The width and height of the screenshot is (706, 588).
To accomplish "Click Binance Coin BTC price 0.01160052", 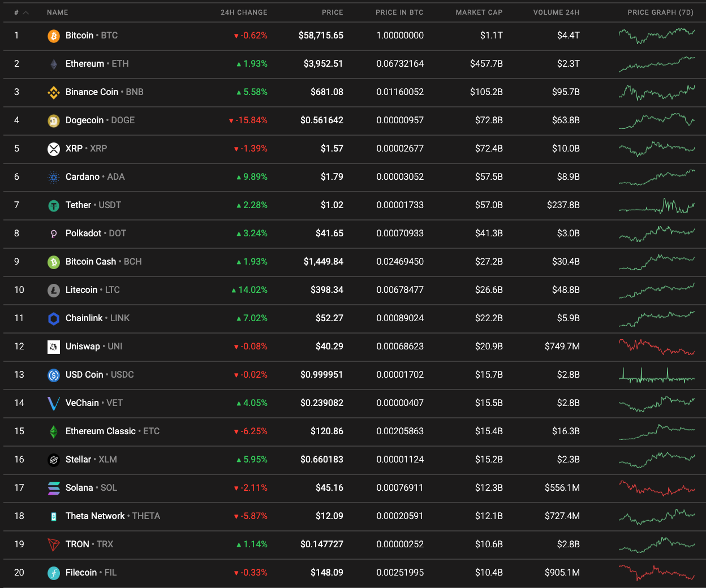I will click(x=400, y=92).
